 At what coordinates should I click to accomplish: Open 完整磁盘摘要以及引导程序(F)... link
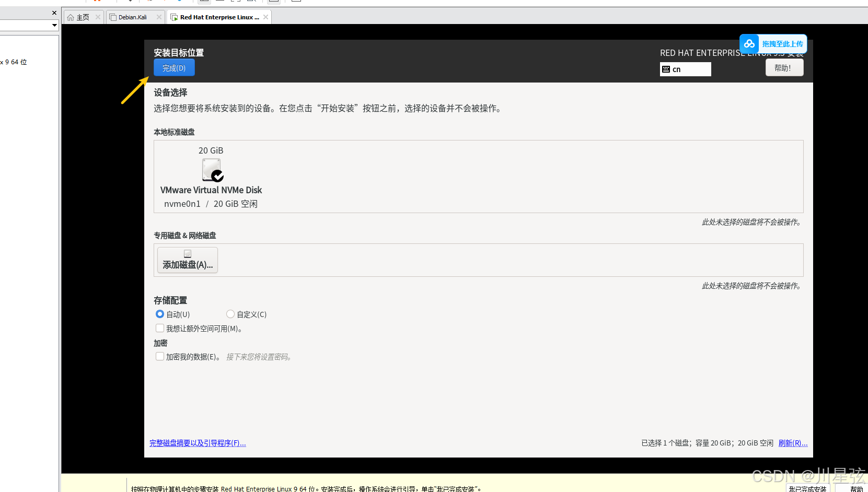198,443
